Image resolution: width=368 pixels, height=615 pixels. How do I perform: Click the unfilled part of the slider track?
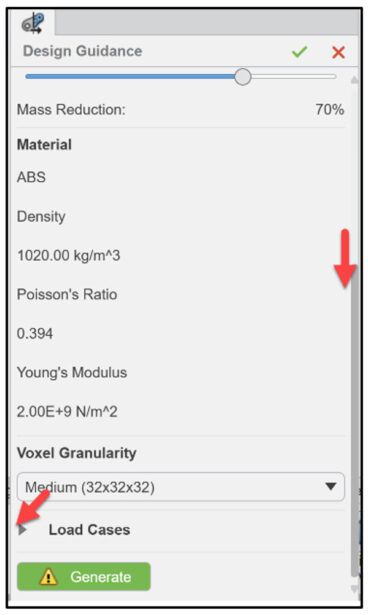click(x=293, y=76)
